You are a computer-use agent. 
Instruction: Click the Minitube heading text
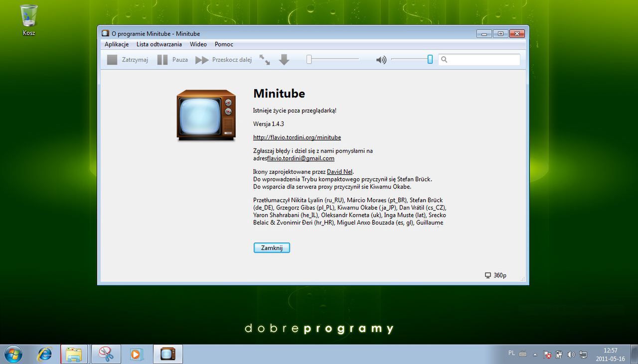[279, 94]
